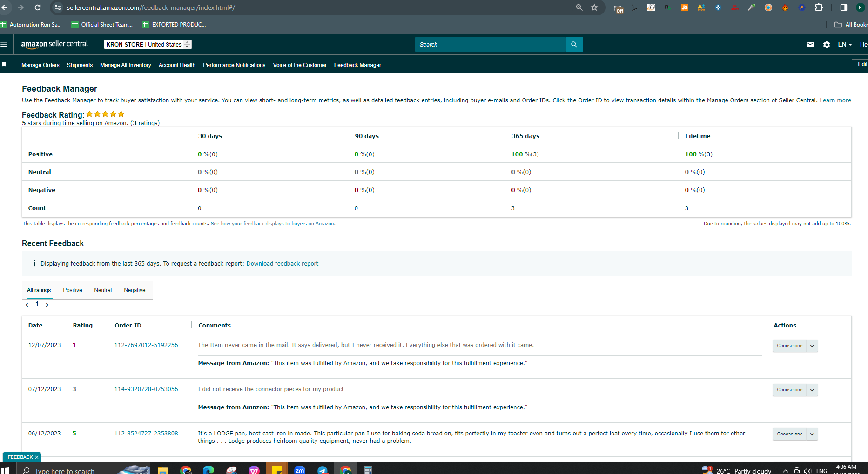Click the bookmark flag icon in navigation bar
The height and width of the screenshot is (474, 868).
(4, 64)
